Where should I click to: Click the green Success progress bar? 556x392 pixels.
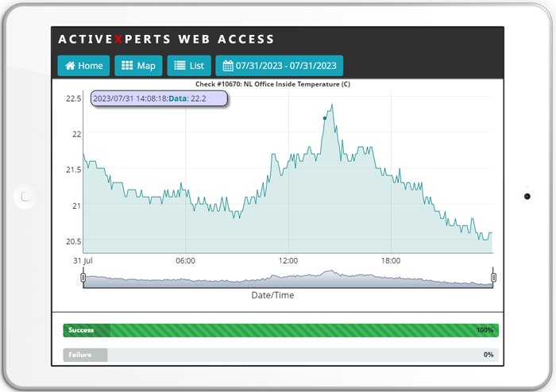click(x=281, y=330)
